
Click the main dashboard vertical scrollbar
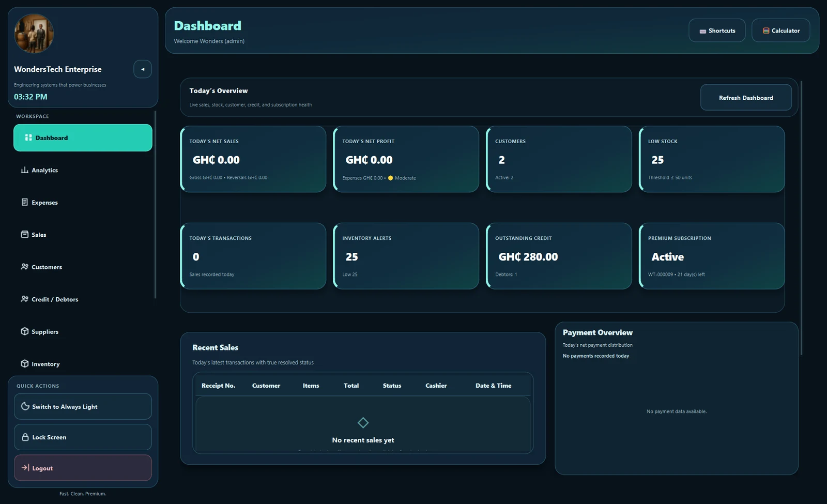click(801, 217)
